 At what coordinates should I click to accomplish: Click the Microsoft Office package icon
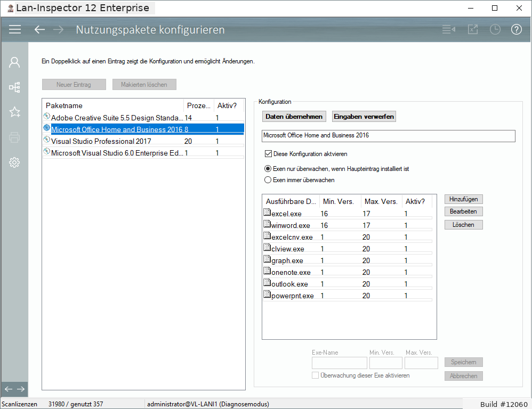(x=47, y=128)
